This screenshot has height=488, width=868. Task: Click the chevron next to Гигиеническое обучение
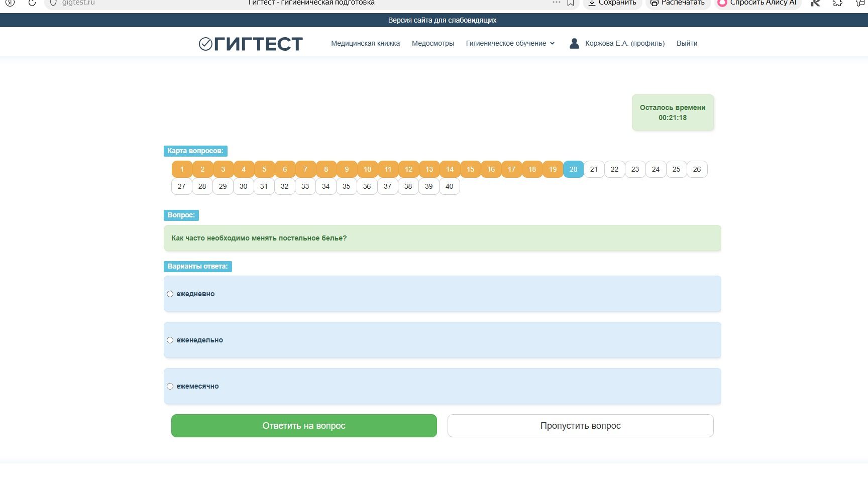552,43
